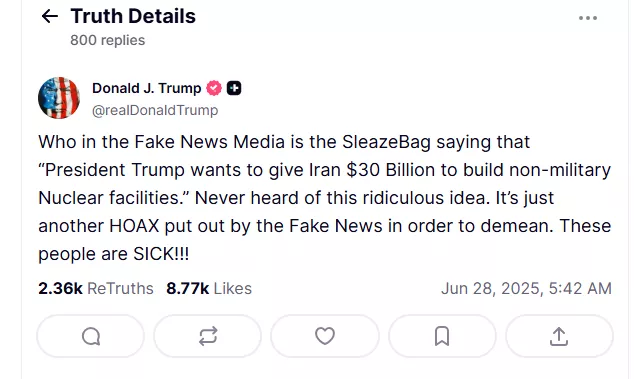Click the post text about Fake News
Screen dimensions: 634x379
coord(324,198)
